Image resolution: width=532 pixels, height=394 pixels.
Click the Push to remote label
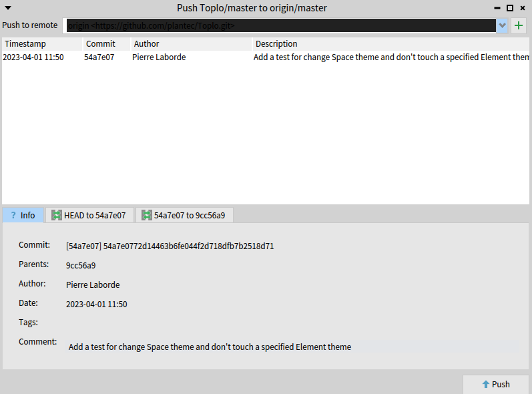(30, 25)
